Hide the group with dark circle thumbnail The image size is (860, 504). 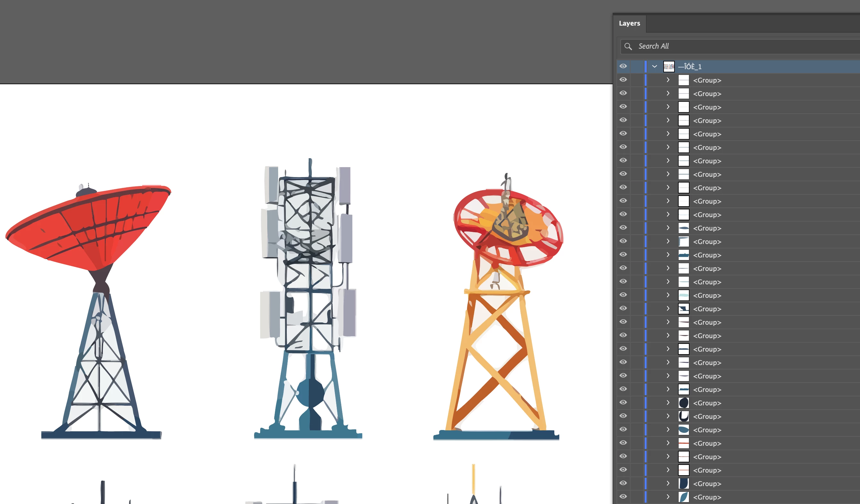(623, 402)
